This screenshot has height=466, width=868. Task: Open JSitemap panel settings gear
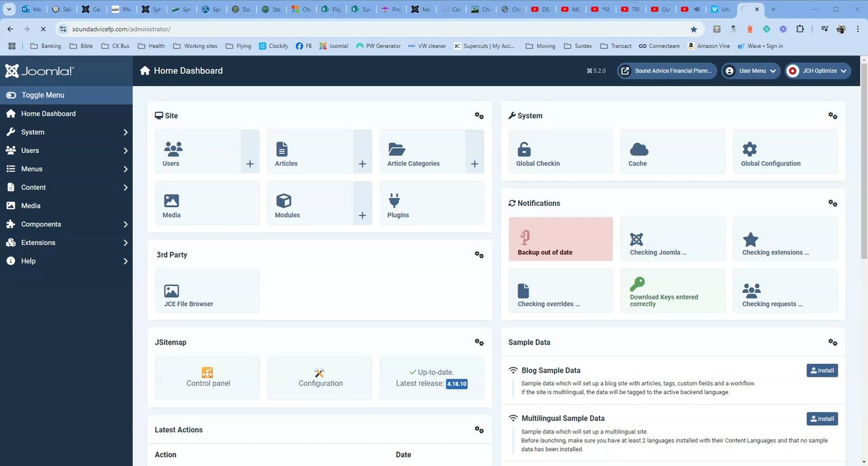(479, 342)
